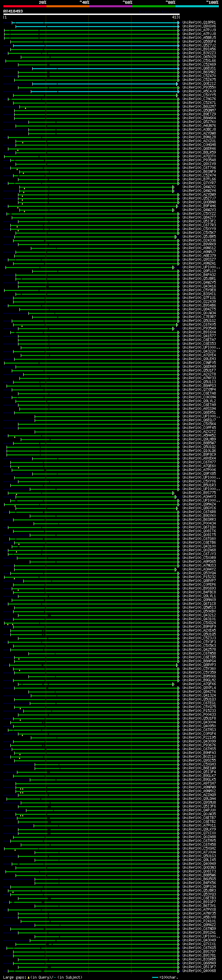Select the UniRef100_C5Z469 label
The width and height of the screenshot is (222, 980).
click(199, 64)
